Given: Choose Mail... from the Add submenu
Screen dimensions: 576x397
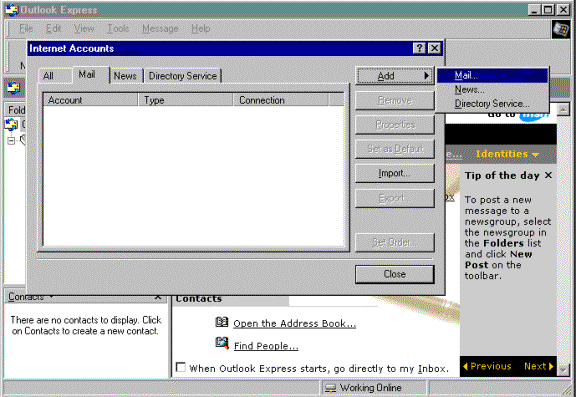Looking at the screenshot, I should click(x=492, y=76).
